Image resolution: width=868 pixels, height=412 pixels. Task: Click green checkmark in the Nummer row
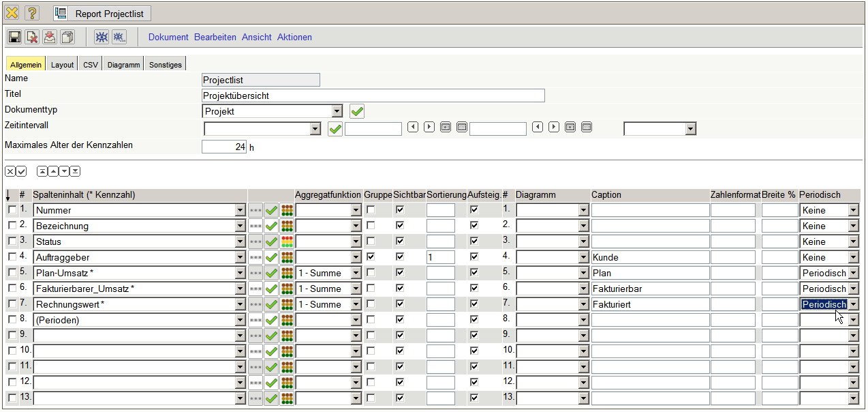271,210
